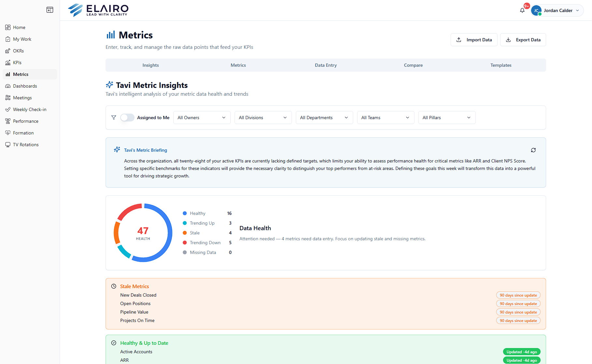This screenshot has width=592, height=364.
Task: Click orange Stale legend dot
Action: pyautogui.click(x=185, y=233)
